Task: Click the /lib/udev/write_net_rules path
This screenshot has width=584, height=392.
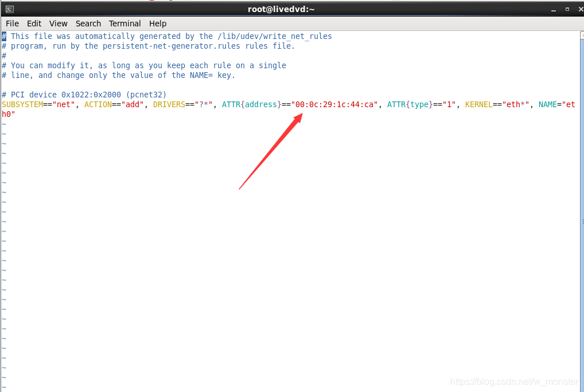Action: (x=274, y=36)
